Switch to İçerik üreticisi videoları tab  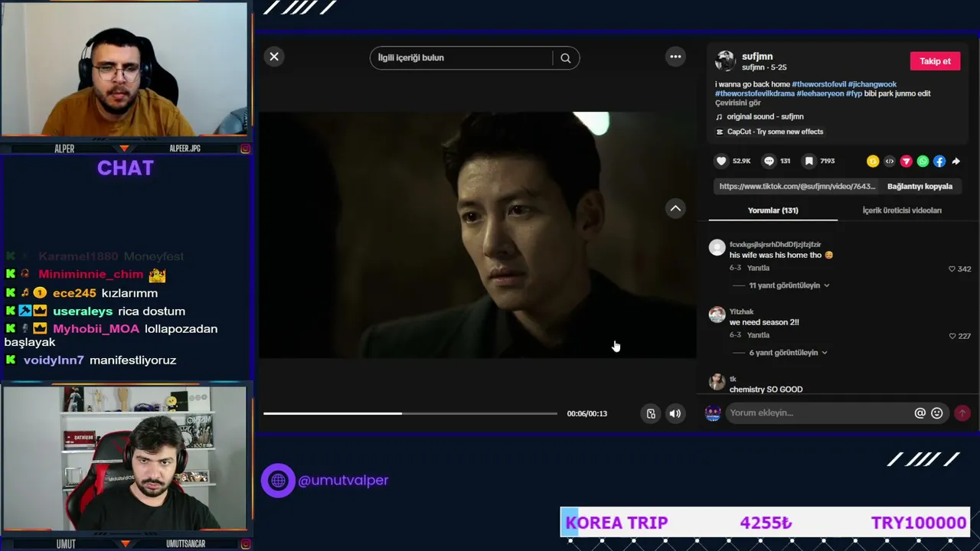902,210
